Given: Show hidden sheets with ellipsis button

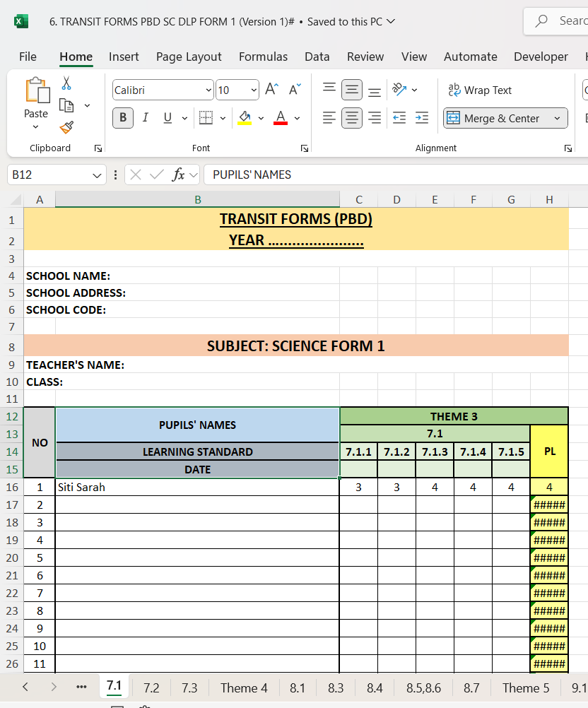Looking at the screenshot, I should click(x=81, y=688).
